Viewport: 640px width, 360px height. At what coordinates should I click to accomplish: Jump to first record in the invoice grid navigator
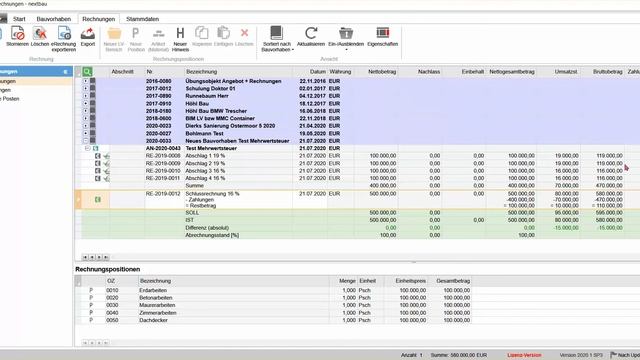pos(85,257)
